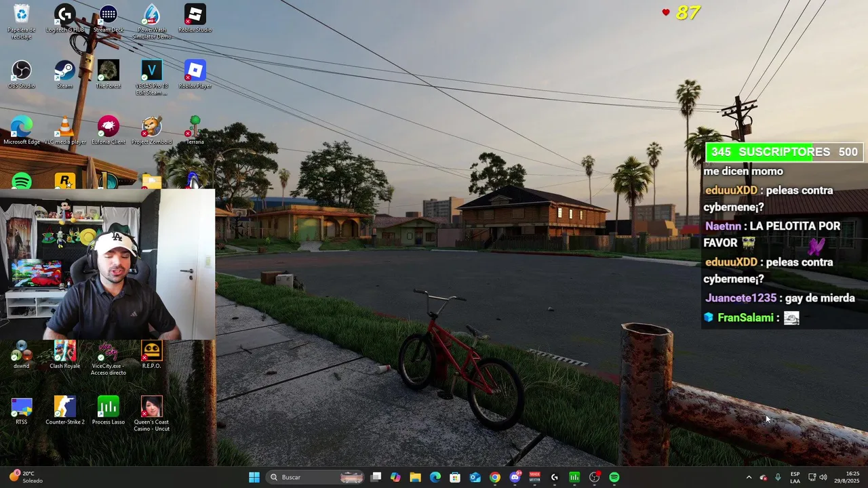Viewport: 868px width, 488px height.
Task: Open Task View from the taskbar
Action: pyautogui.click(x=376, y=477)
